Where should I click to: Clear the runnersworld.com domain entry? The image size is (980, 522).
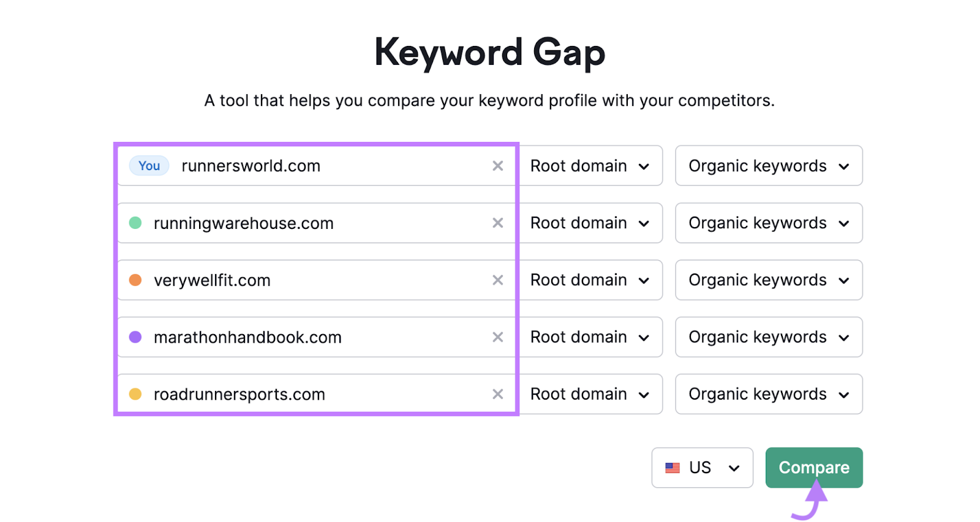[x=497, y=166]
